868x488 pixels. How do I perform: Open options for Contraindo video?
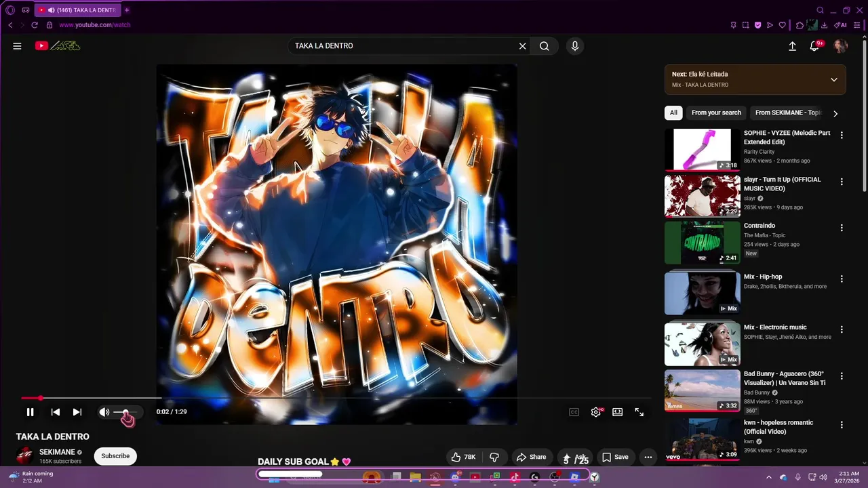(x=842, y=228)
